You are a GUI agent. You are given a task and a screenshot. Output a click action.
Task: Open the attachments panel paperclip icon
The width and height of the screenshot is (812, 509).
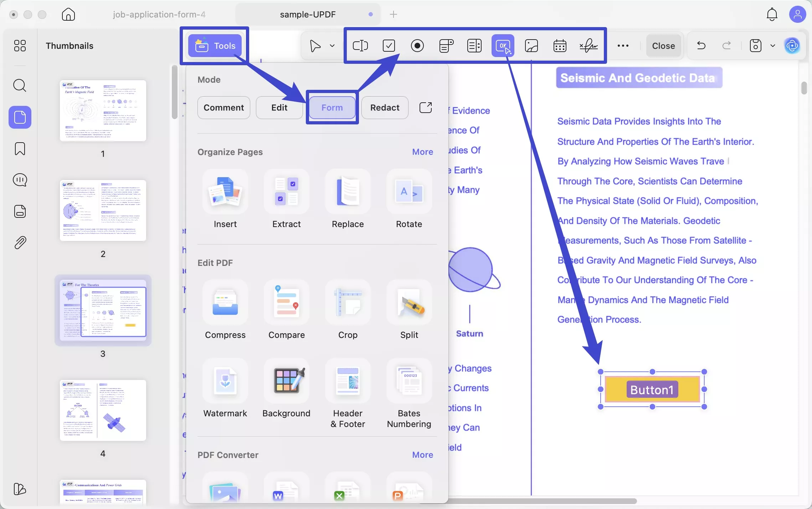[x=20, y=243]
